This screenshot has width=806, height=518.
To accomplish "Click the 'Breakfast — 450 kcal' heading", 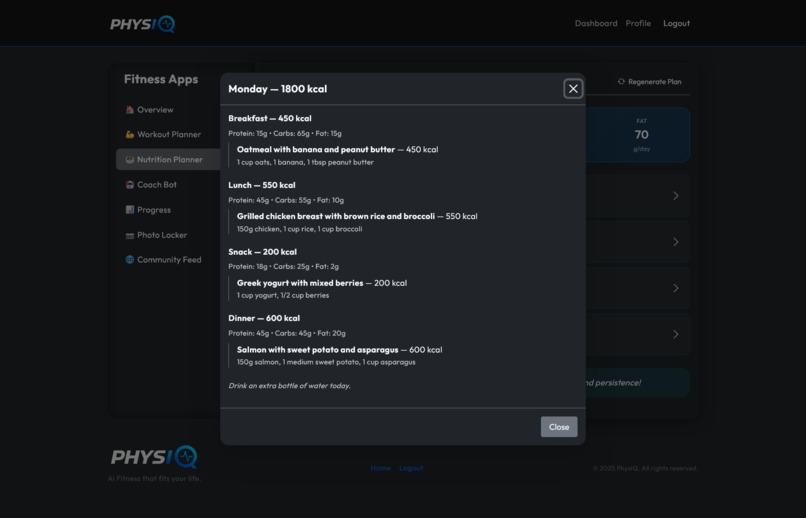I will (270, 118).
